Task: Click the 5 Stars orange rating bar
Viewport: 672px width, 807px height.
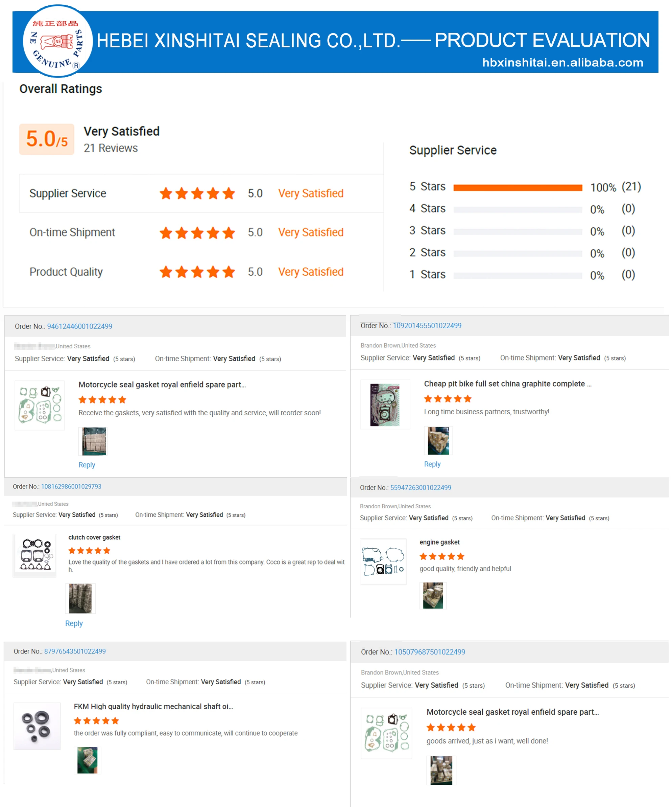Action: [517, 187]
